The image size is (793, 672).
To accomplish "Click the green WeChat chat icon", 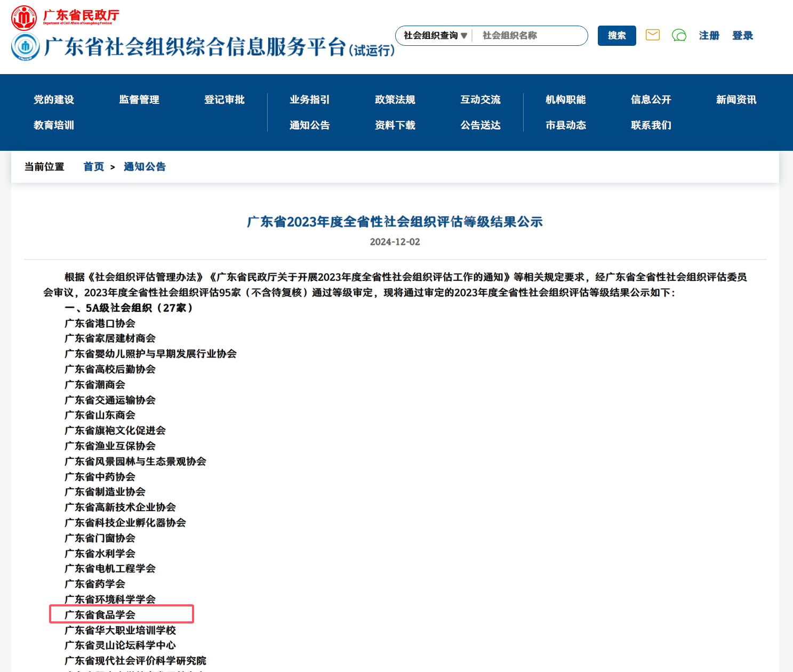I will [x=679, y=35].
